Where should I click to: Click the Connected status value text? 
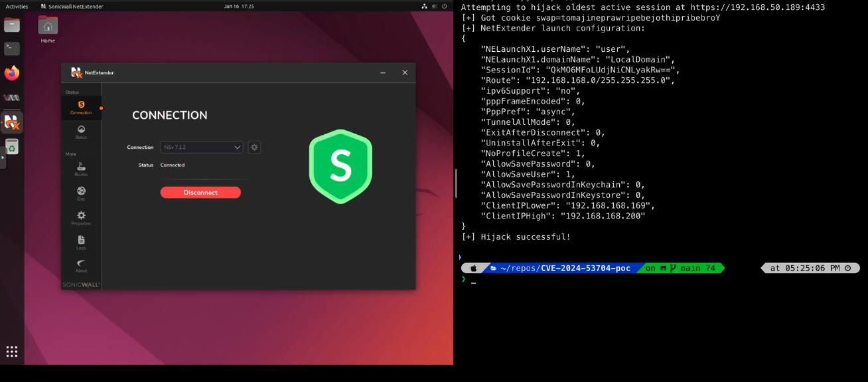pos(173,165)
